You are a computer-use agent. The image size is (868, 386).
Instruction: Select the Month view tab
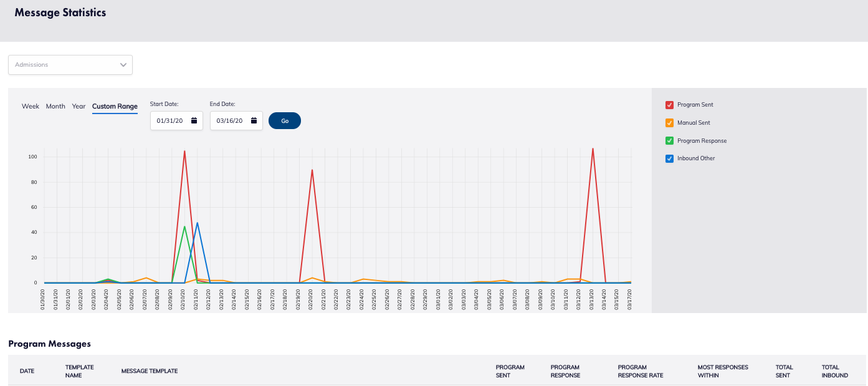(x=55, y=106)
